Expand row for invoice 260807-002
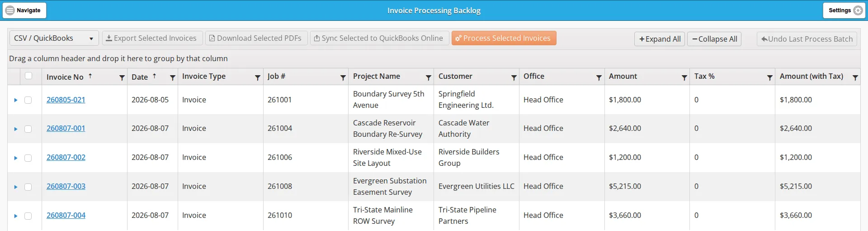Screen dimensions: 868x231 point(15,158)
